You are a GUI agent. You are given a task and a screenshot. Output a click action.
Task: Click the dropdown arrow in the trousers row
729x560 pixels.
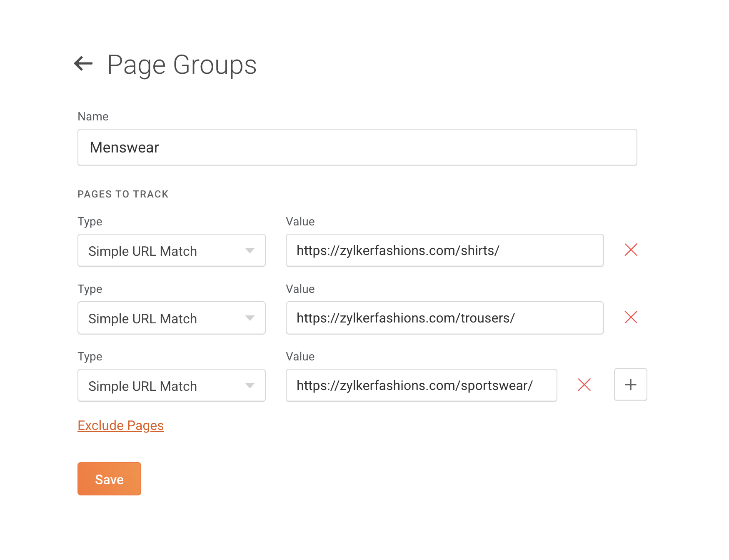click(x=250, y=318)
